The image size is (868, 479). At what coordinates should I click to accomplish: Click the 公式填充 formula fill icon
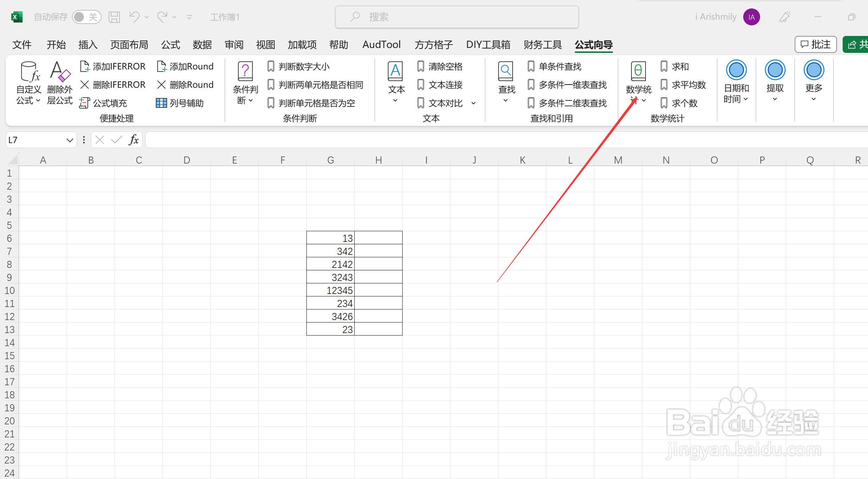(x=84, y=103)
